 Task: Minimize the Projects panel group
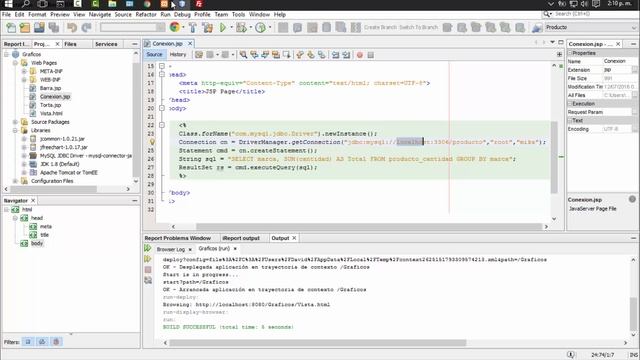click(135, 44)
